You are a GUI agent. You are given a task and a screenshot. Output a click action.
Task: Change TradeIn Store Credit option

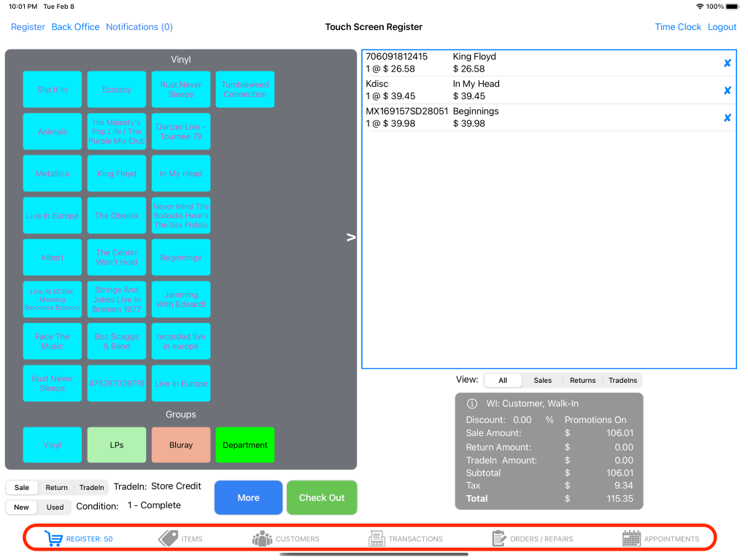[x=175, y=486]
